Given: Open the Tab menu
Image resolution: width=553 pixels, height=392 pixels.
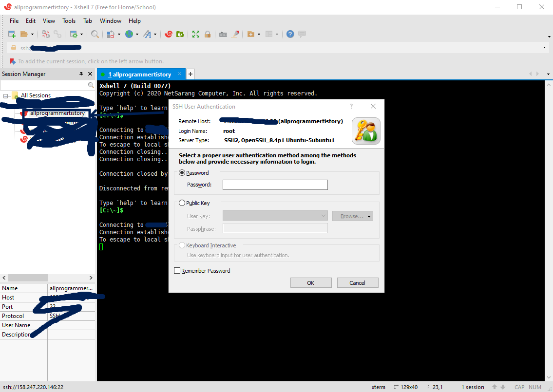Looking at the screenshot, I should (88, 21).
